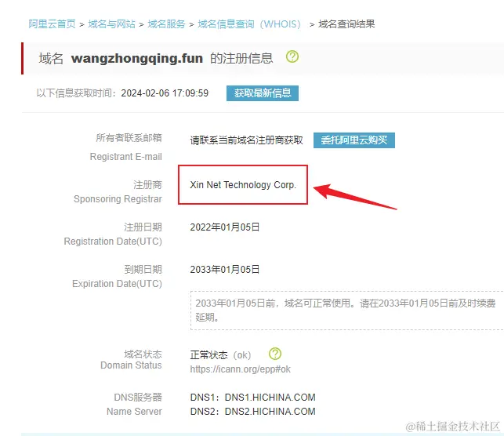Click the DNS2.HICHINA.COM name server entry
Image resolution: width=504 pixels, height=436 pixels.
point(270,411)
